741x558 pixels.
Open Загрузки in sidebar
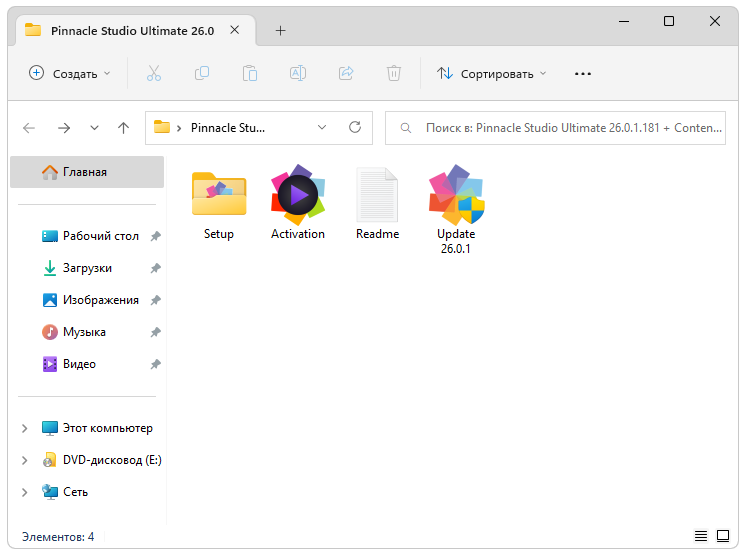77,268
